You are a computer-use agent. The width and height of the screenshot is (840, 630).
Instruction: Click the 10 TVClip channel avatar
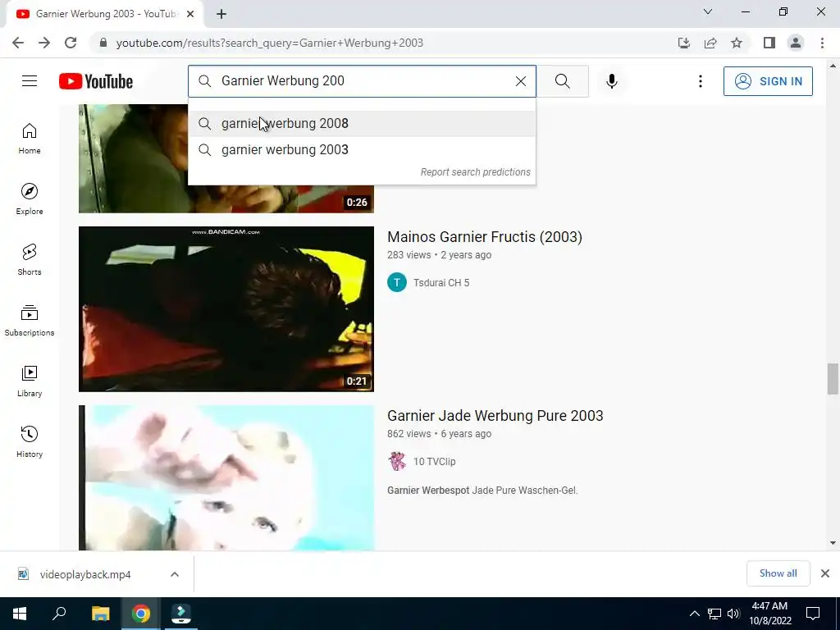[x=397, y=461]
